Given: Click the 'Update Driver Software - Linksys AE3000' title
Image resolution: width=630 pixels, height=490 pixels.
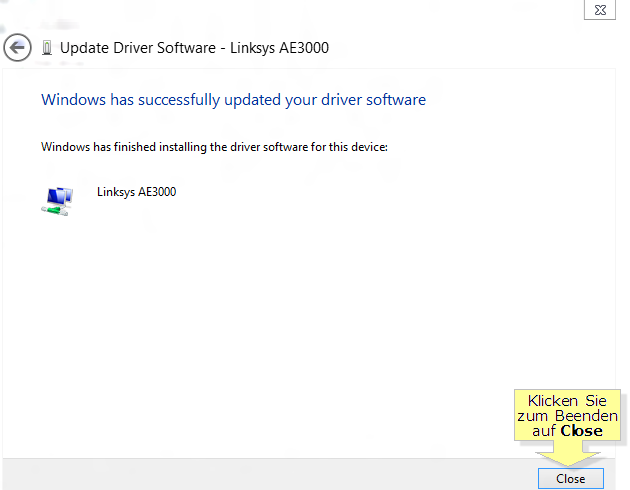Looking at the screenshot, I should pyautogui.click(x=194, y=48).
